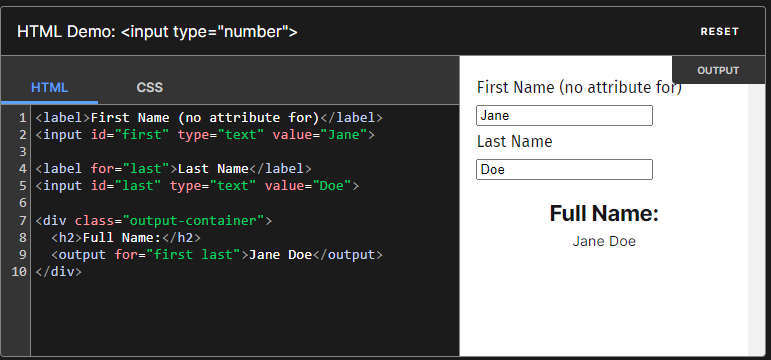
Task: Click the HTML Demo title text
Action: [x=157, y=32]
